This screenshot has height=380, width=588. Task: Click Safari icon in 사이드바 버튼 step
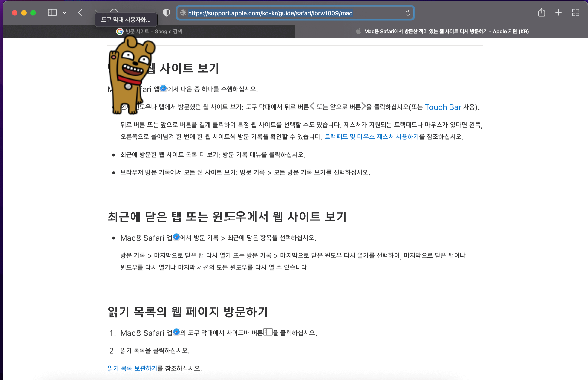[x=176, y=332]
